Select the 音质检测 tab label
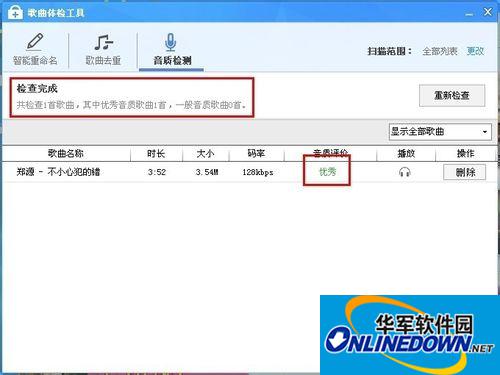This screenshot has width=500, height=375. click(172, 61)
